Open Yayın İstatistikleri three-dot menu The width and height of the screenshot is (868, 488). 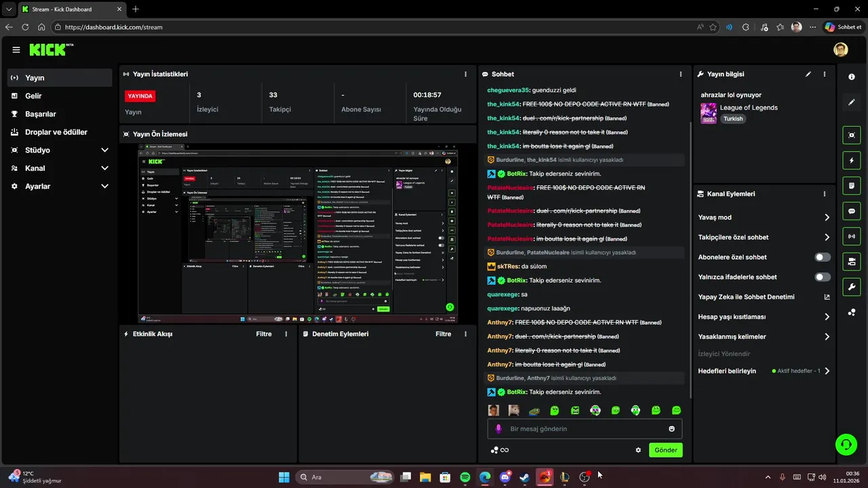pos(465,74)
